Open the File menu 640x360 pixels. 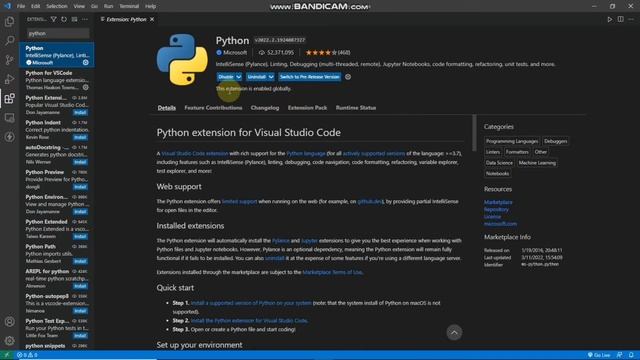tap(21, 6)
